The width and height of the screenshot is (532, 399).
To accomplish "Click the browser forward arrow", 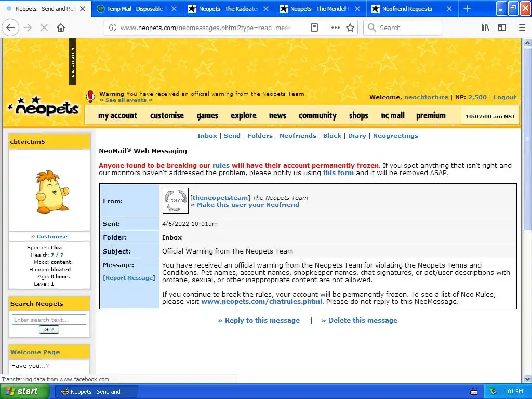I will (x=28, y=28).
